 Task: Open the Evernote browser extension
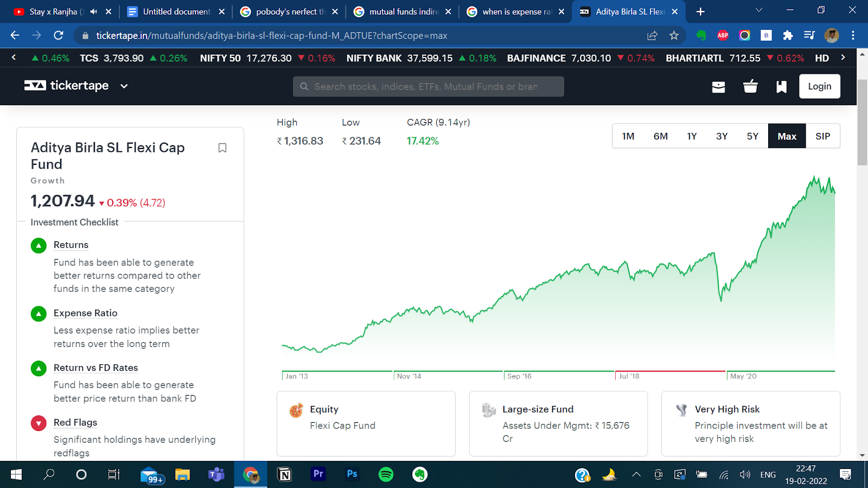(701, 35)
